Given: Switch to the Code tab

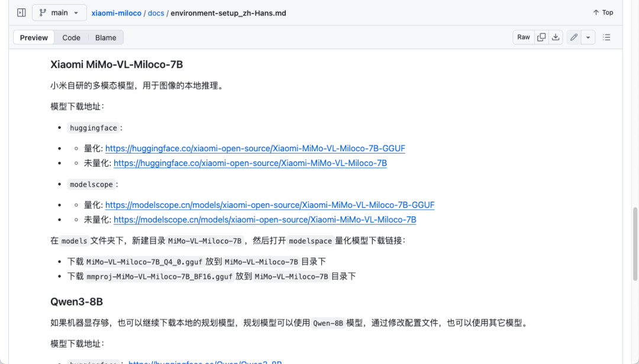Looking at the screenshot, I should point(71,37).
